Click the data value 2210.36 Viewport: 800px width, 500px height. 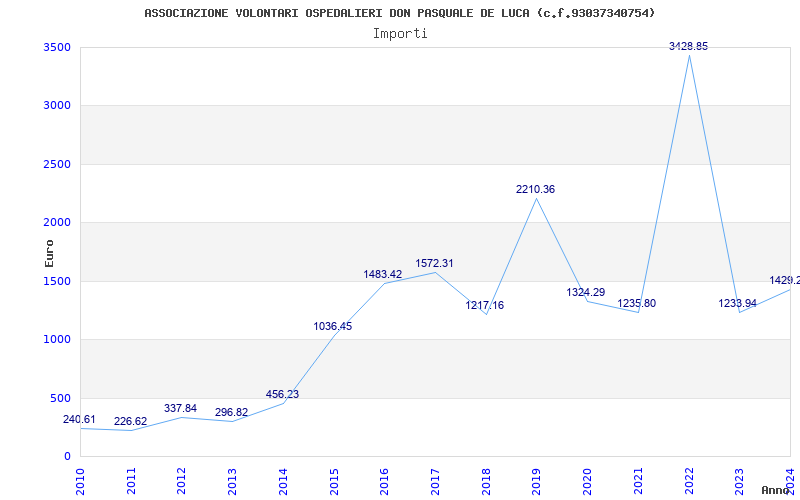click(535, 189)
